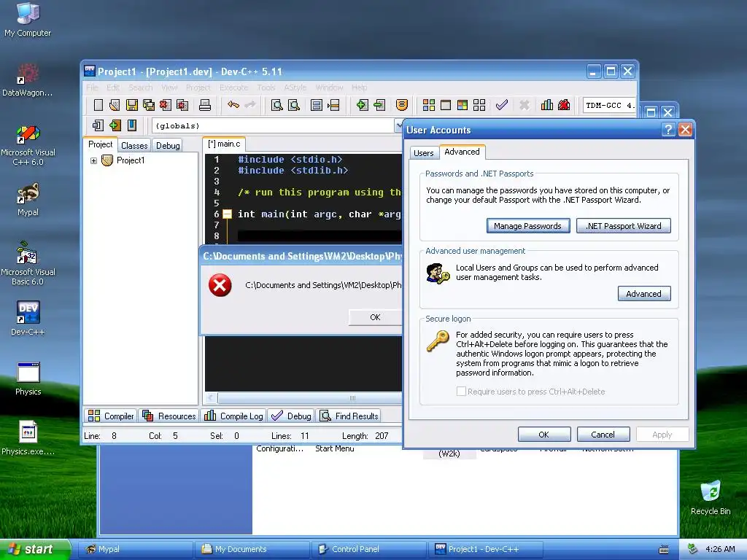Save the current file with the floppy icon
Image resolution: width=747 pixels, height=560 pixels.
(132, 105)
